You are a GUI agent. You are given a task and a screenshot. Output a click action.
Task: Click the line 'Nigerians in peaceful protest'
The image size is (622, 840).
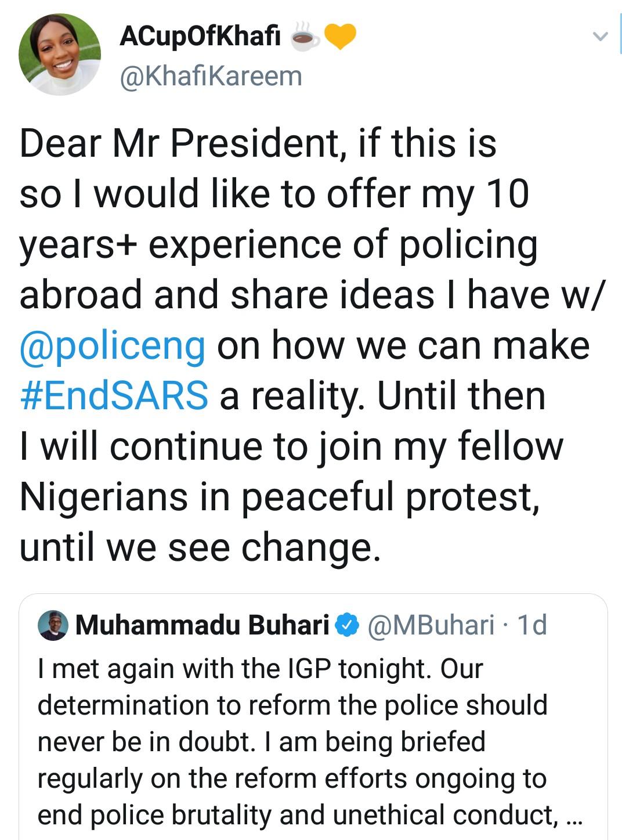click(x=280, y=497)
